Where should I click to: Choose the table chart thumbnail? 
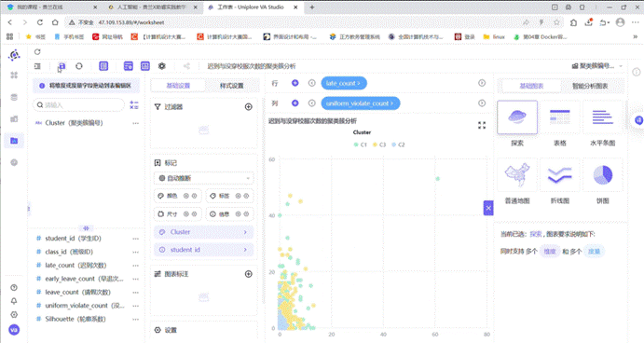[560, 117]
